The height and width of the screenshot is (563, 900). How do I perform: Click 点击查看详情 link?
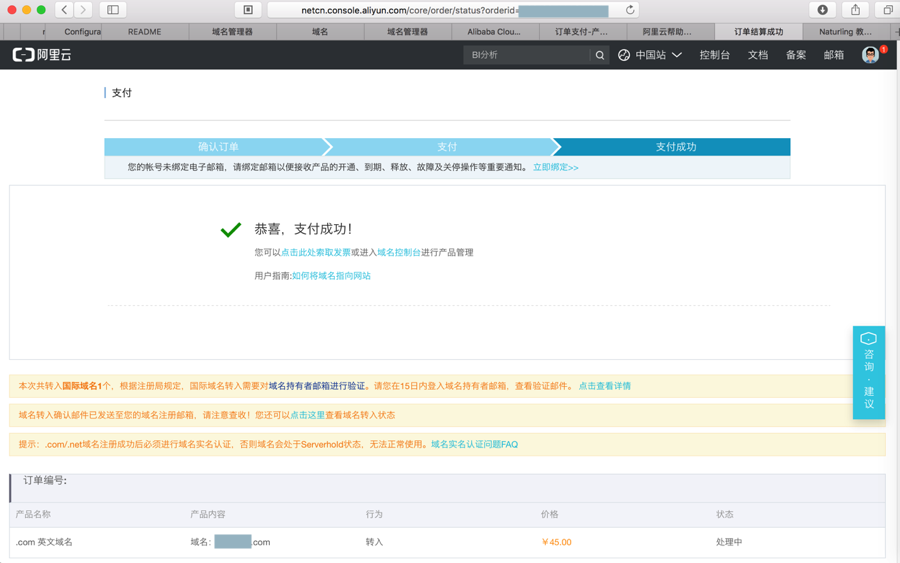coord(604,386)
